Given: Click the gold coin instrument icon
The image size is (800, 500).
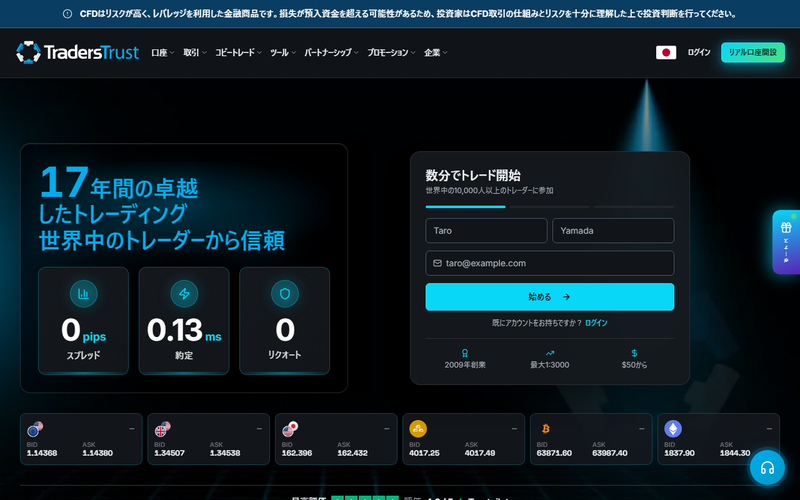Looking at the screenshot, I should [418, 429].
